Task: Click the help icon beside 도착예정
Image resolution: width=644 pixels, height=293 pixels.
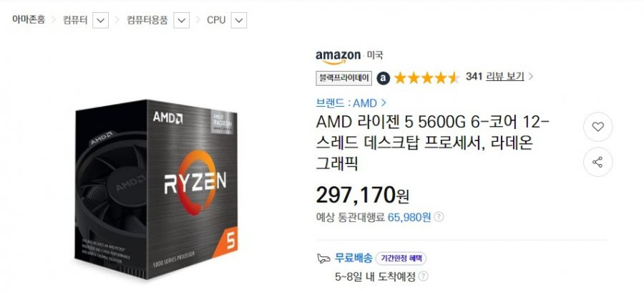Action: coord(424,276)
